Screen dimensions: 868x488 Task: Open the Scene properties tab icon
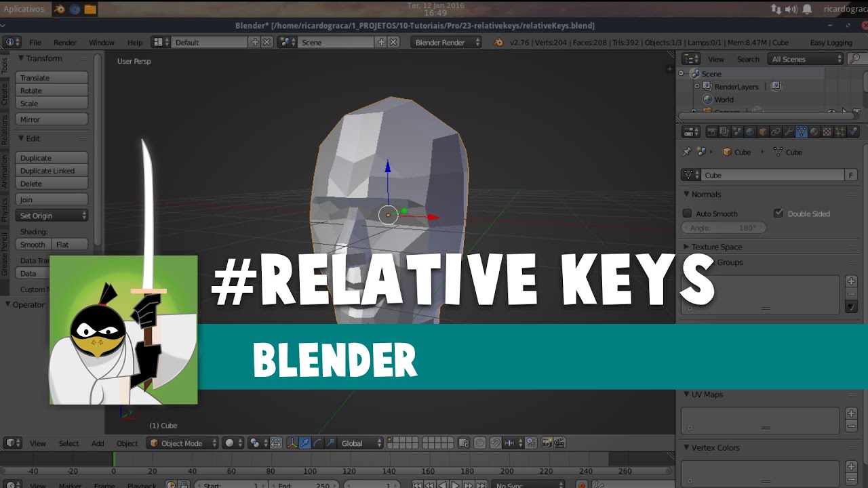(x=737, y=132)
